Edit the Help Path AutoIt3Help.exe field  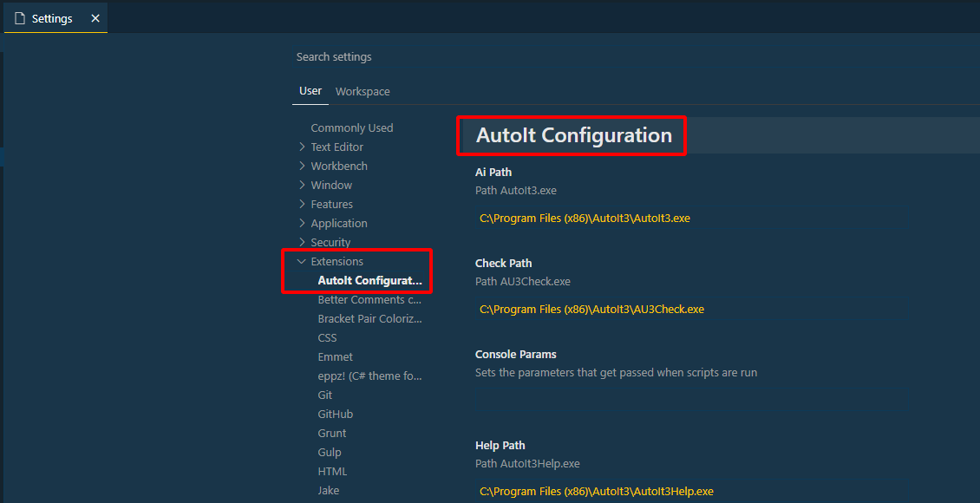point(690,491)
